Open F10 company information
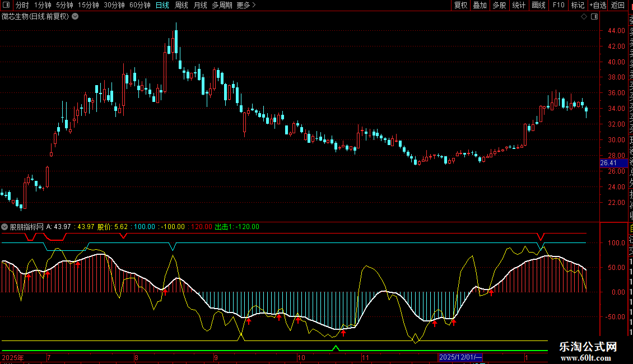This screenshot has height=364, width=633. tap(558, 5)
